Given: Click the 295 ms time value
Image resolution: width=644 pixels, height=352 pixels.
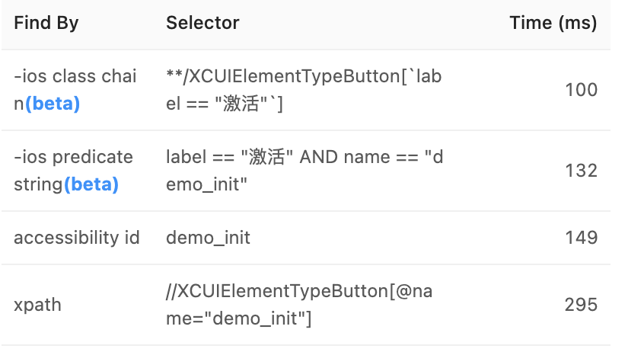Looking at the screenshot, I should point(582,305).
